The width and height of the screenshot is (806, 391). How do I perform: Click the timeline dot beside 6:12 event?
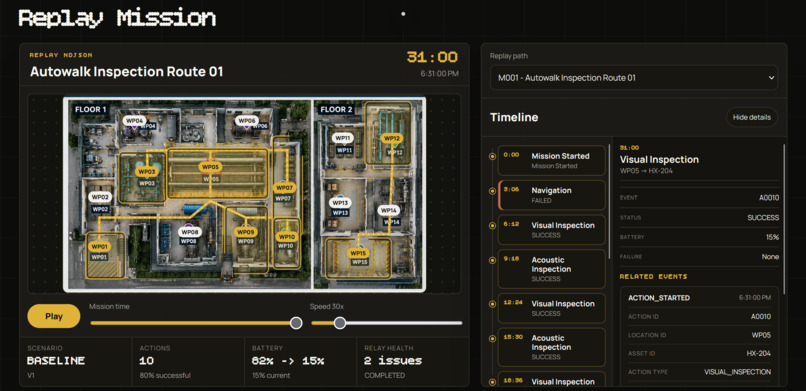click(x=492, y=225)
